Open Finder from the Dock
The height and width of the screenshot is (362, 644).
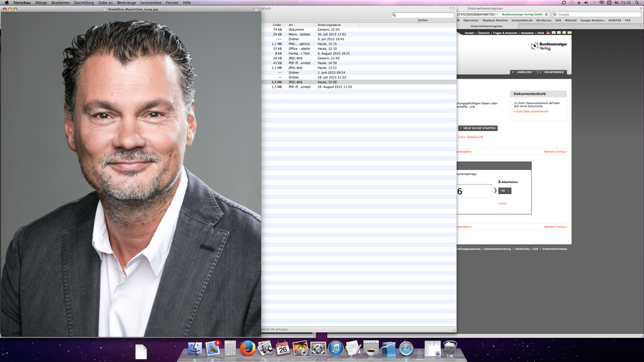click(x=195, y=348)
